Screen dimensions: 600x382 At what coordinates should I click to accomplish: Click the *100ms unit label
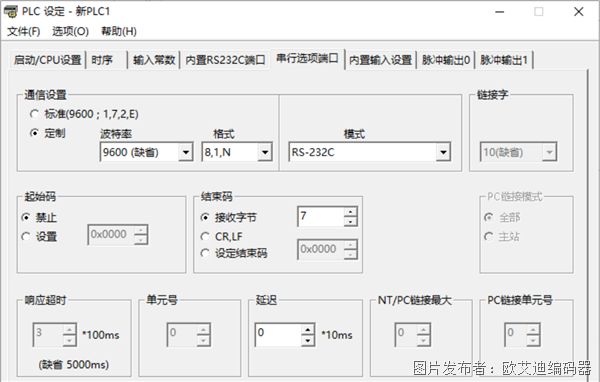click(101, 335)
